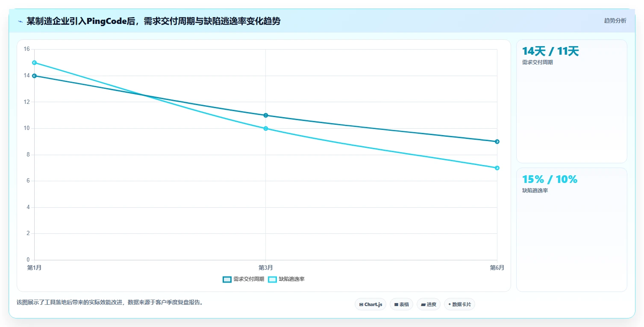
Task: Click the Chart.js tag
Action: pyautogui.click(x=371, y=304)
